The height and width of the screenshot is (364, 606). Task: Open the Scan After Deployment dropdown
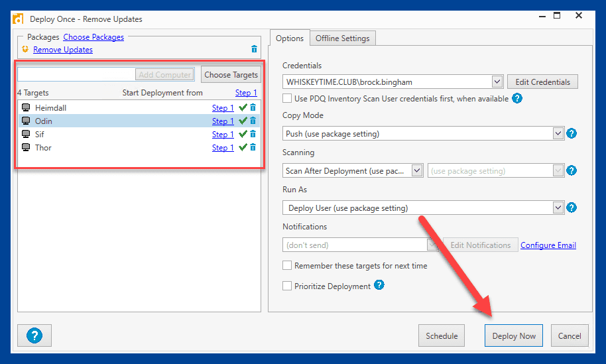point(416,170)
